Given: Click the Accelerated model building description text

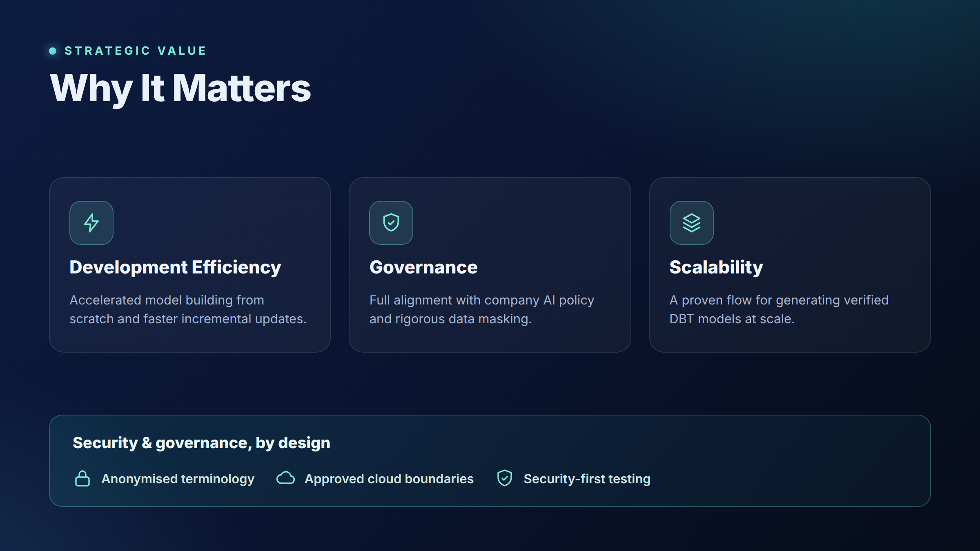Looking at the screenshot, I should pos(188,309).
